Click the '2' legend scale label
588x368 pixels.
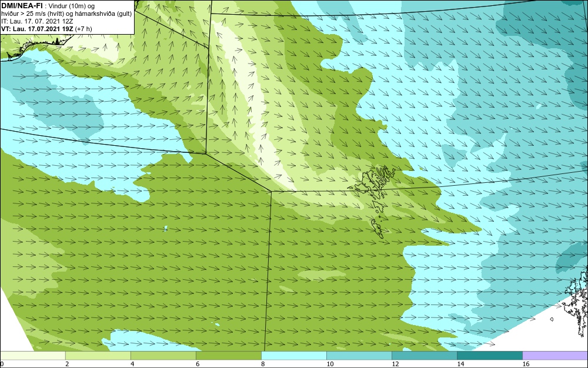pos(67,364)
